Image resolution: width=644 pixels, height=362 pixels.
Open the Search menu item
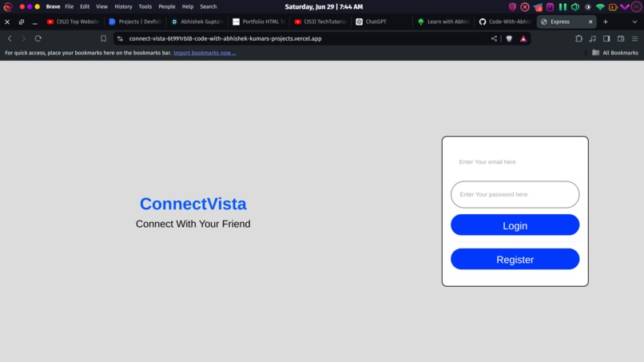209,6
